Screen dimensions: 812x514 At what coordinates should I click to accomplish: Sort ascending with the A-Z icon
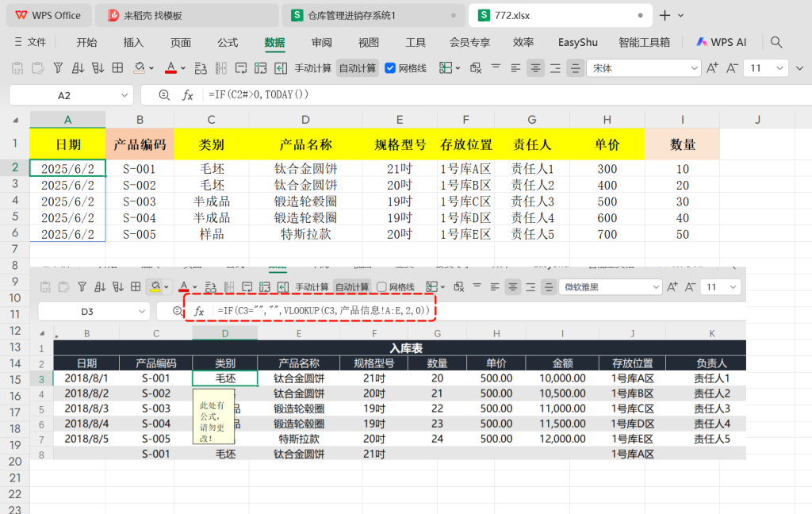[78, 68]
